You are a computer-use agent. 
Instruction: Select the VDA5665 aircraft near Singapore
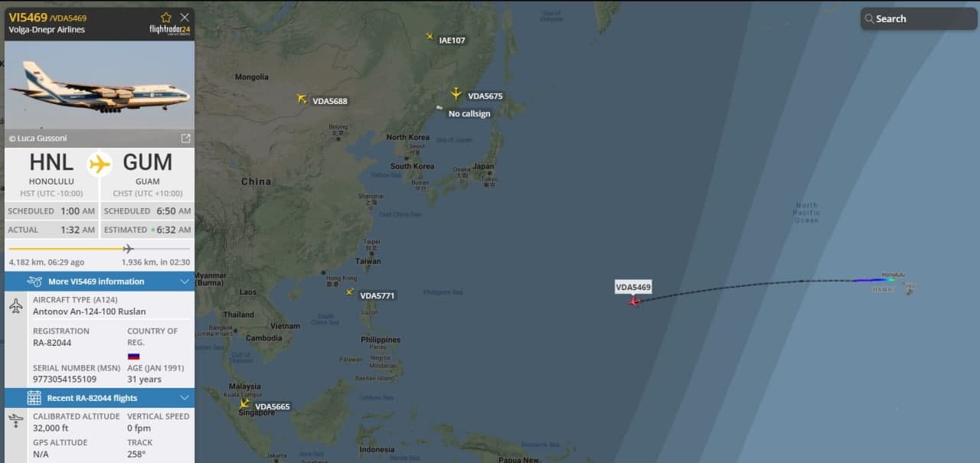pyautogui.click(x=244, y=403)
